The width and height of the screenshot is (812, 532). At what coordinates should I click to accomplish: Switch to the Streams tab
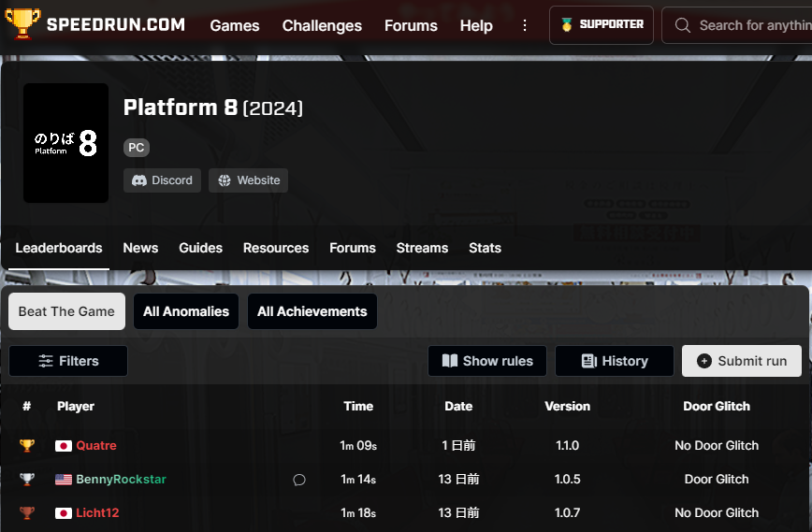(422, 248)
